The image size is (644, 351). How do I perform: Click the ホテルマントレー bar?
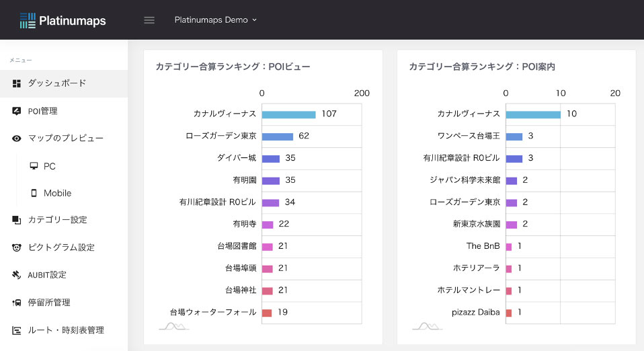(509, 291)
